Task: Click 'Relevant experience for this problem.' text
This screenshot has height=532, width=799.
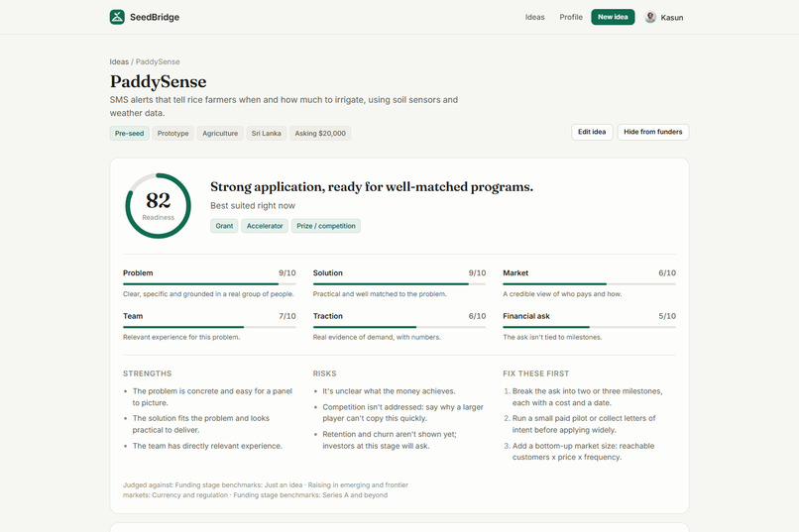Action: coord(181,337)
